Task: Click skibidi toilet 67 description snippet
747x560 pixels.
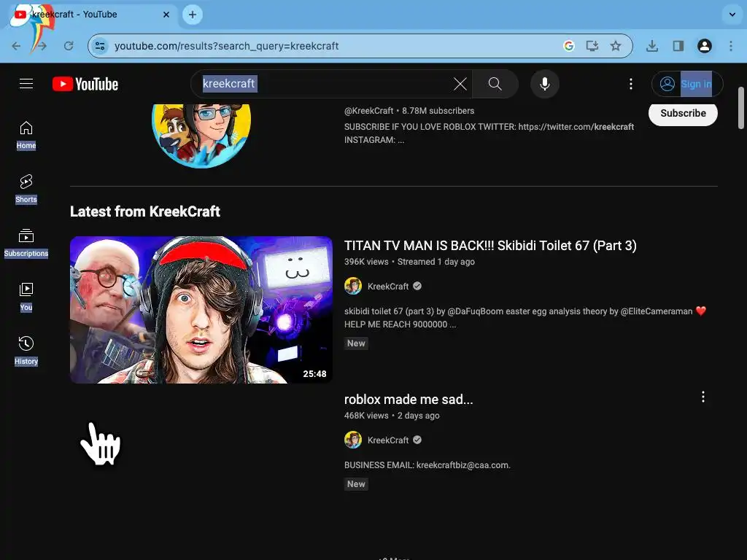Action: (x=525, y=318)
